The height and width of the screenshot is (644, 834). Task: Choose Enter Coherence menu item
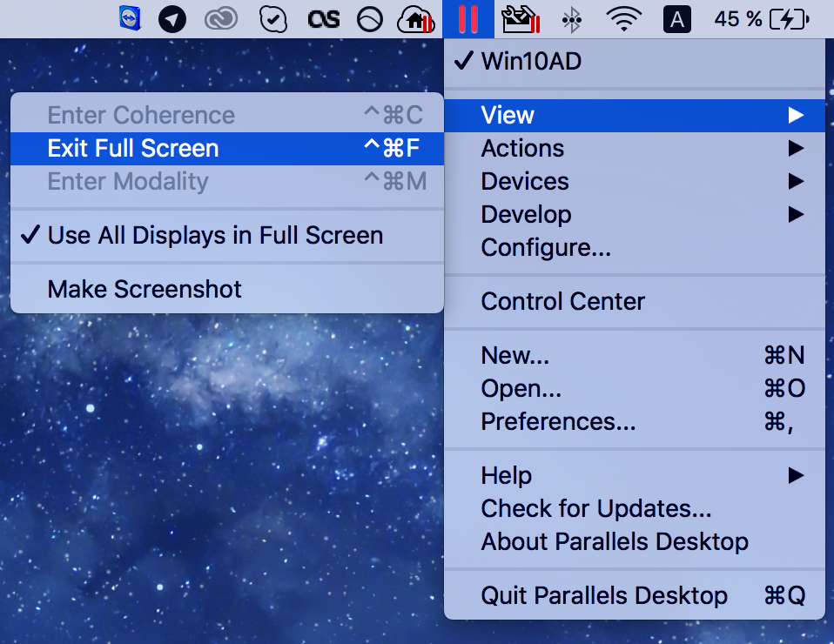tap(227, 116)
